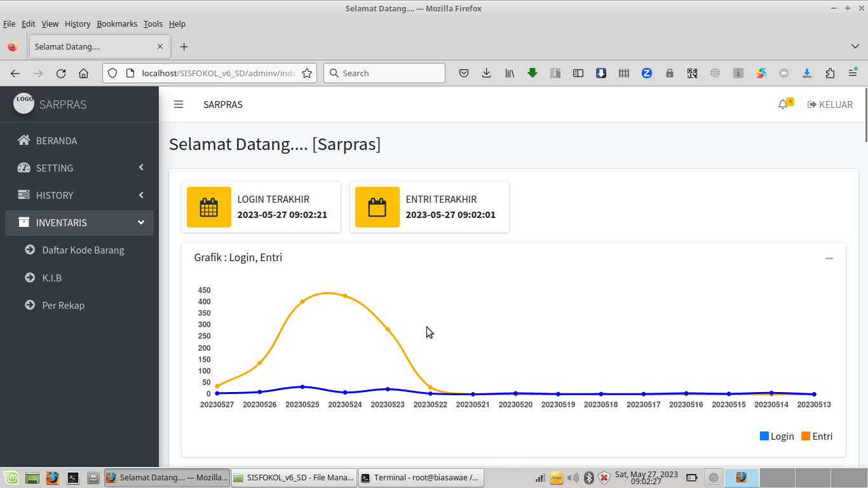
Task: Click the grey video camera extension icon
Action: pos(784,73)
